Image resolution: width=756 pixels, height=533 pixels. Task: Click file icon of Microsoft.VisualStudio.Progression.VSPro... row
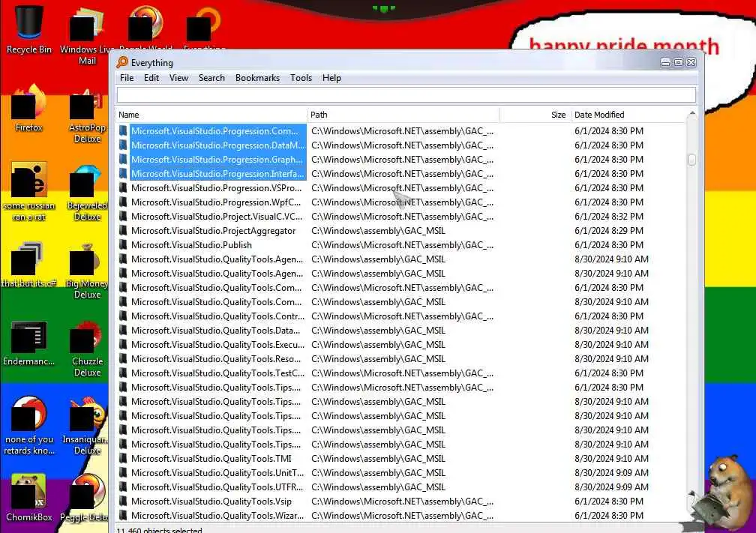pyautogui.click(x=124, y=188)
